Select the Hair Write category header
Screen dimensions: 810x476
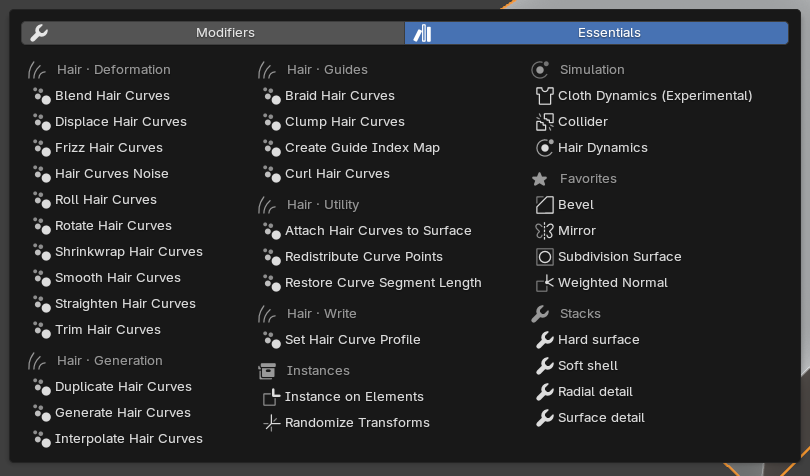pyautogui.click(x=321, y=314)
